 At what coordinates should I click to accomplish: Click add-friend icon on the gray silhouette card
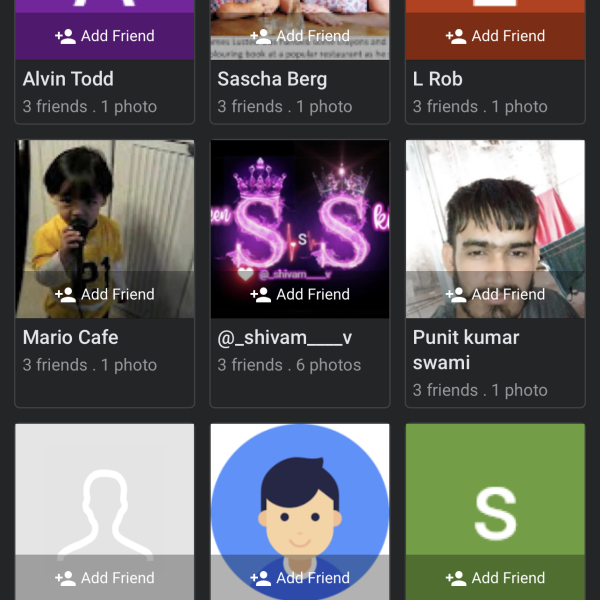coord(66,578)
